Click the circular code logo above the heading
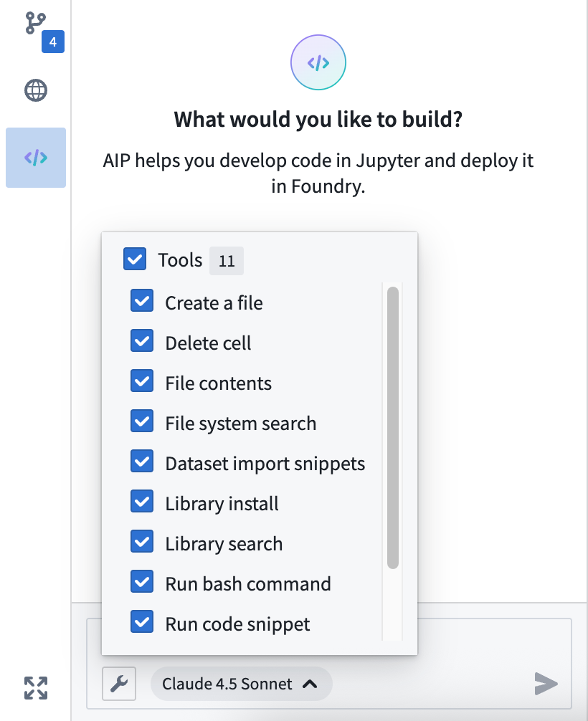The height and width of the screenshot is (721, 588). click(x=318, y=62)
